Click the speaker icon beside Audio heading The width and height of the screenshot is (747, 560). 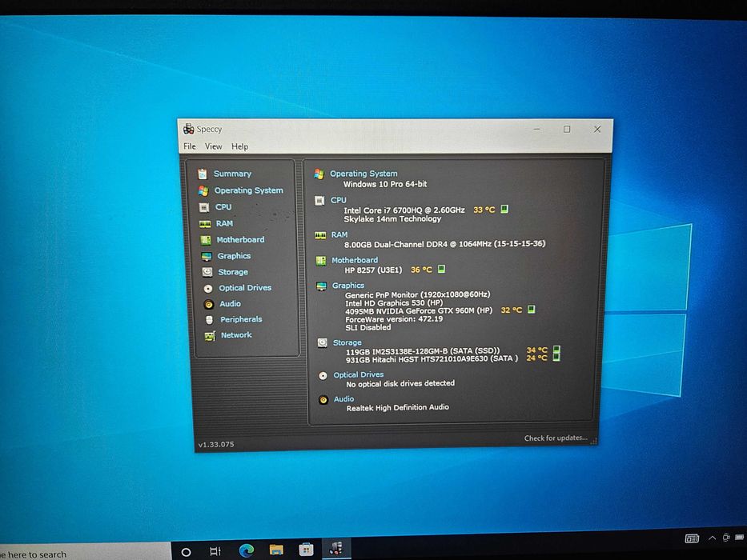coord(323,400)
